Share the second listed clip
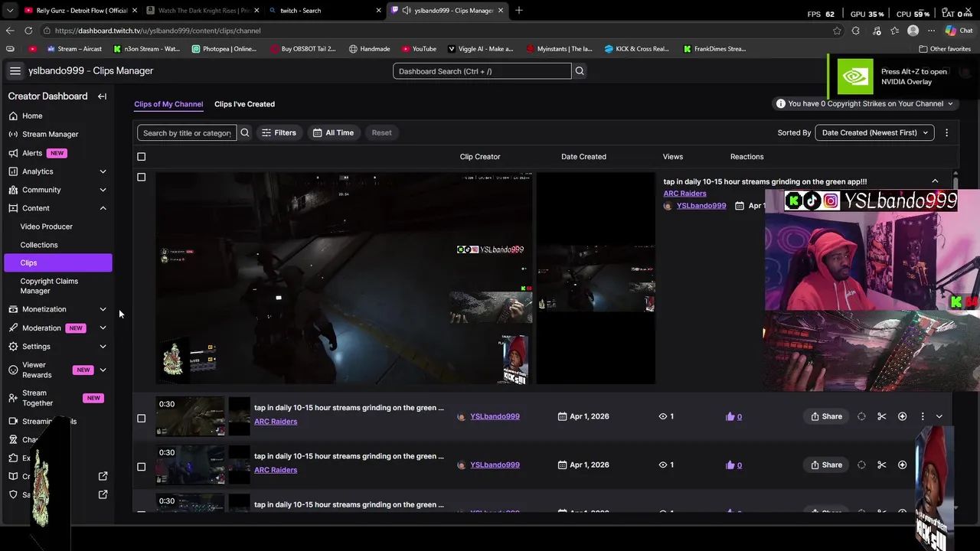The image size is (980, 551). coord(827,465)
